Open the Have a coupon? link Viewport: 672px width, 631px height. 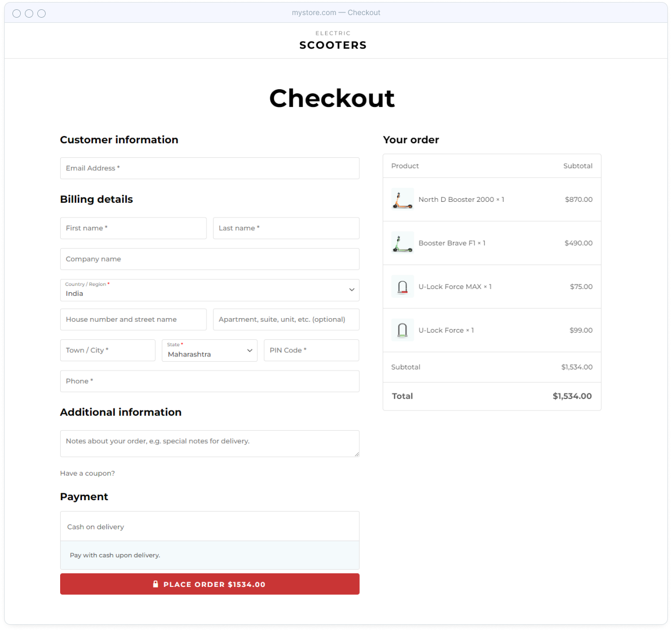88,473
